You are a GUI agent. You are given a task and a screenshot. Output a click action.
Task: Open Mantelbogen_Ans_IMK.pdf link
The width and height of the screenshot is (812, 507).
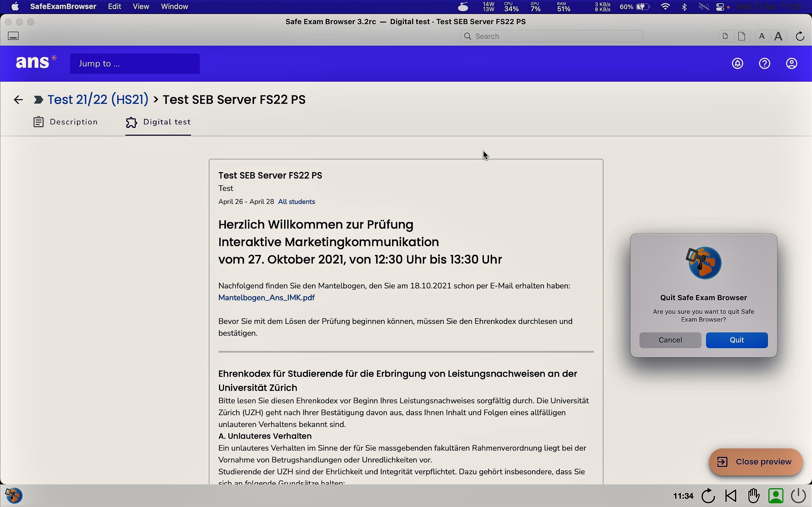pos(266,298)
